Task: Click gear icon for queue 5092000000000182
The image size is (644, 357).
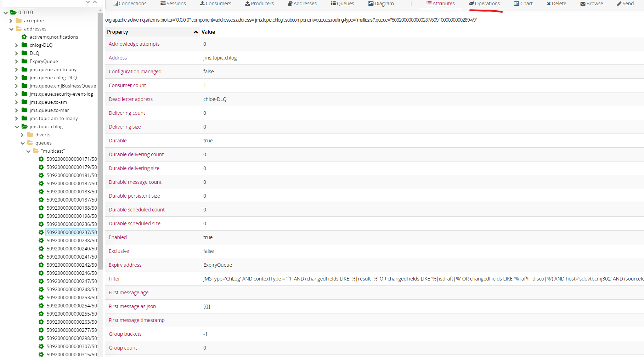Action: point(41,183)
